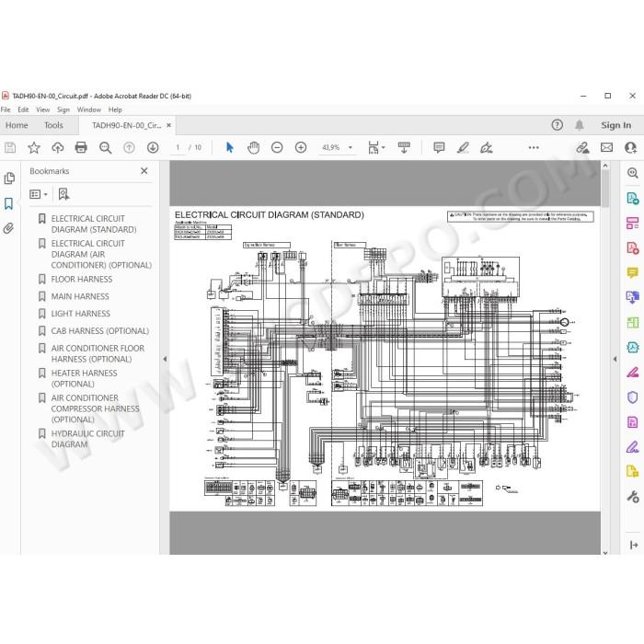Click the page number field
Screen dimensions: 644x644
pos(178,147)
